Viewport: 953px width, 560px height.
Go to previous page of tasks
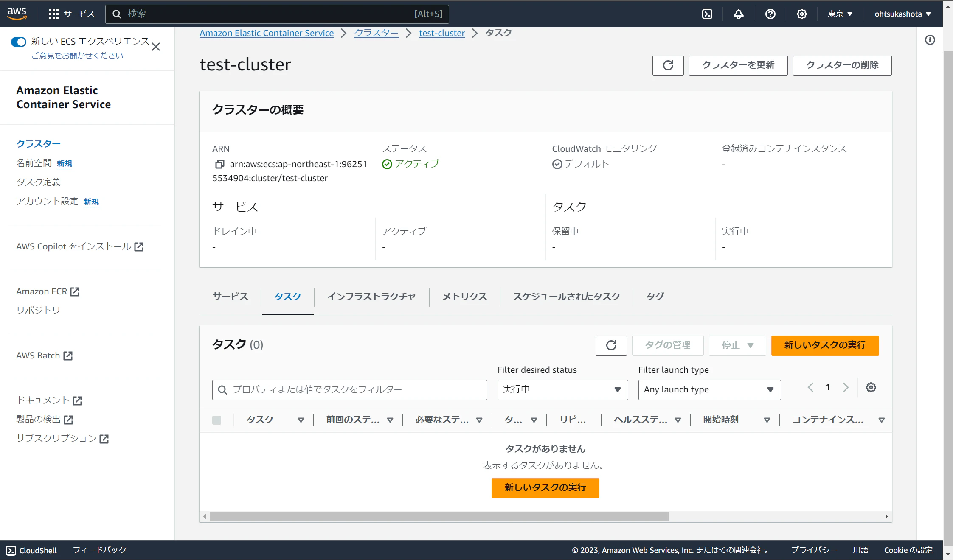(810, 387)
